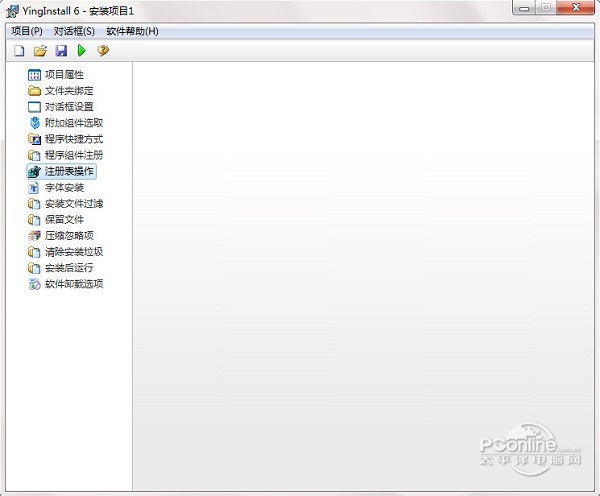Click the icon beside 程序组件注册
This screenshot has width=600, height=496.
[34, 155]
